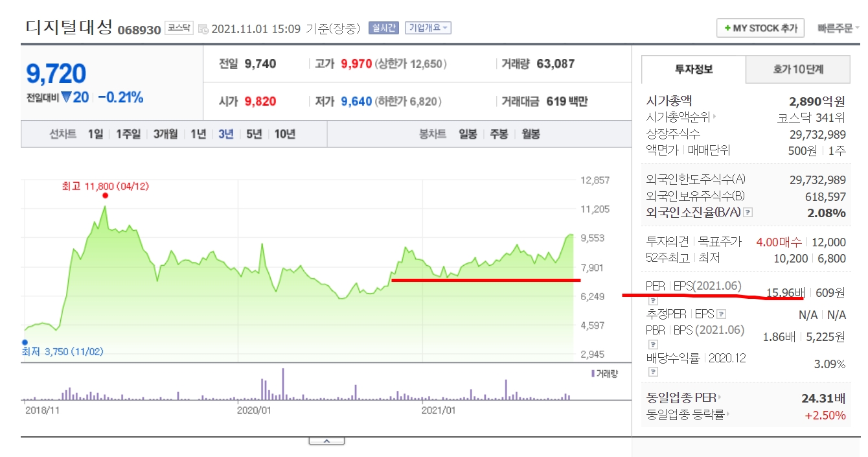Select the 1년 line chart period
868x457 pixels.
tap(198, 134)
